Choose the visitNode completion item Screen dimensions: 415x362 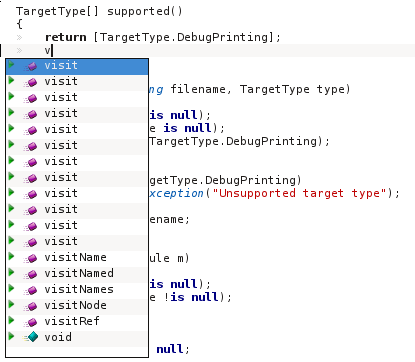click(x=77, y=305)
